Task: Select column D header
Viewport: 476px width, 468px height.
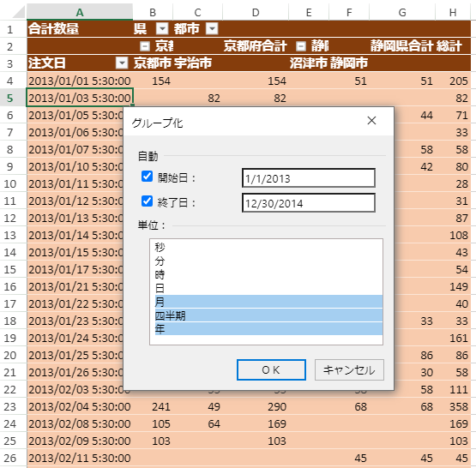Action: [x=256, y=13]
